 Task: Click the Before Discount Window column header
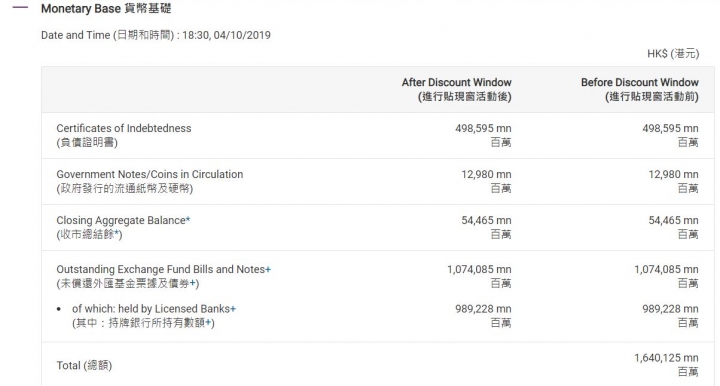[x=640, y=90]
